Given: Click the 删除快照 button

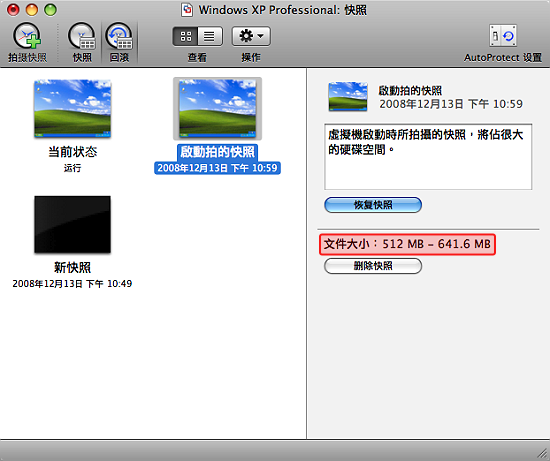Looking at the screenshot, I should (x=373, y=266).
